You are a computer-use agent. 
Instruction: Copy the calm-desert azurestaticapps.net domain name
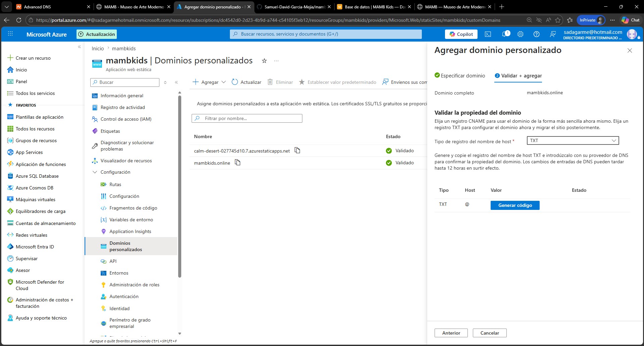click(x=297, y=150)
